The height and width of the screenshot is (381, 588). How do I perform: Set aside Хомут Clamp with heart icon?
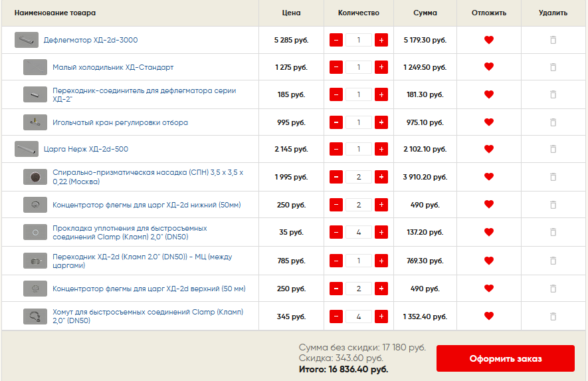click(488, 316)
